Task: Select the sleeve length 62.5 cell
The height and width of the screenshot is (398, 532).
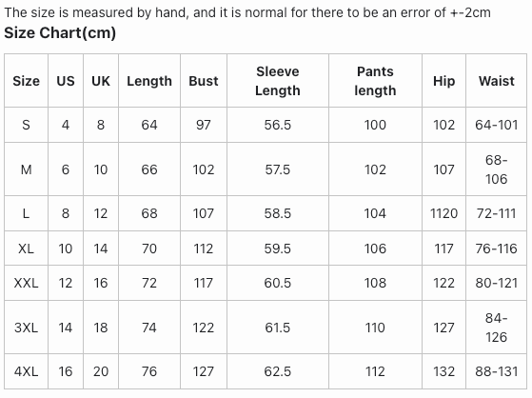Action: (x=278, y=371)
